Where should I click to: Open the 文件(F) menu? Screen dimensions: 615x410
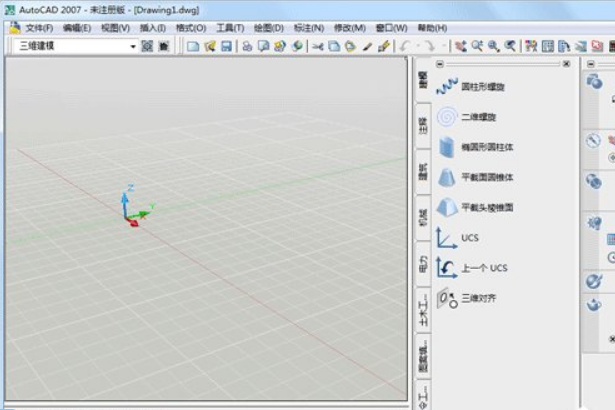pyautogui.click(x=39, y=28)
